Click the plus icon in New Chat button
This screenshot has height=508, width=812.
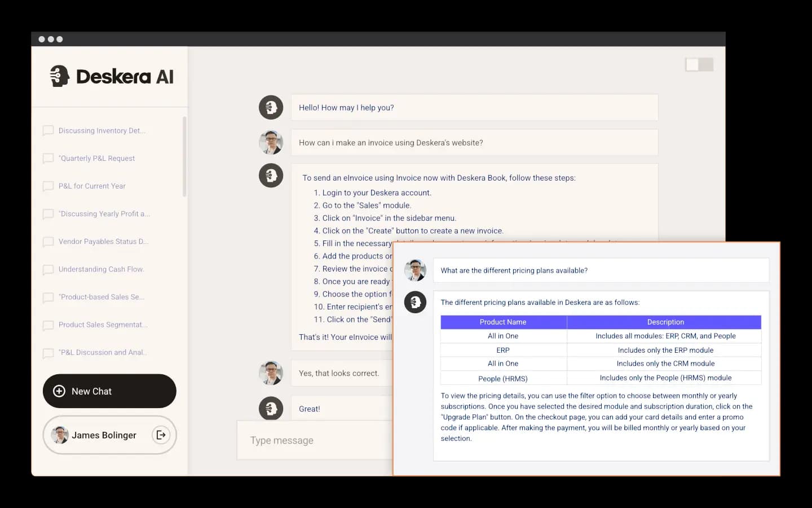pos(59,391)
